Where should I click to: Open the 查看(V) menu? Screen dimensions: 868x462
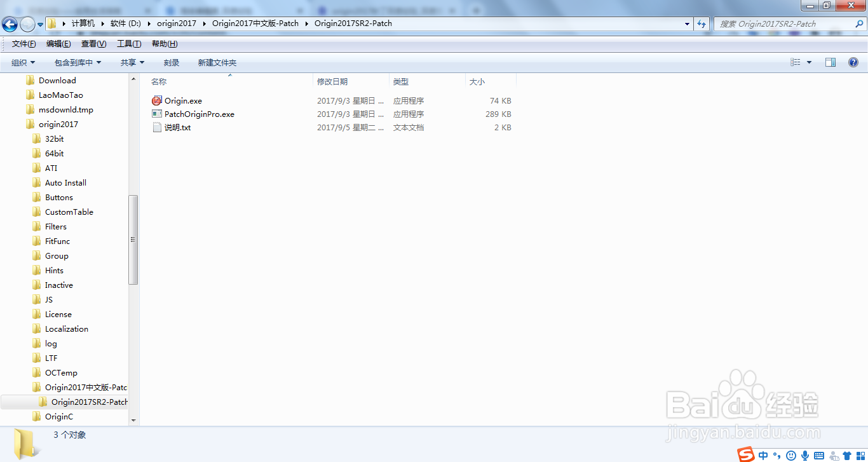(x=93, y=44)
